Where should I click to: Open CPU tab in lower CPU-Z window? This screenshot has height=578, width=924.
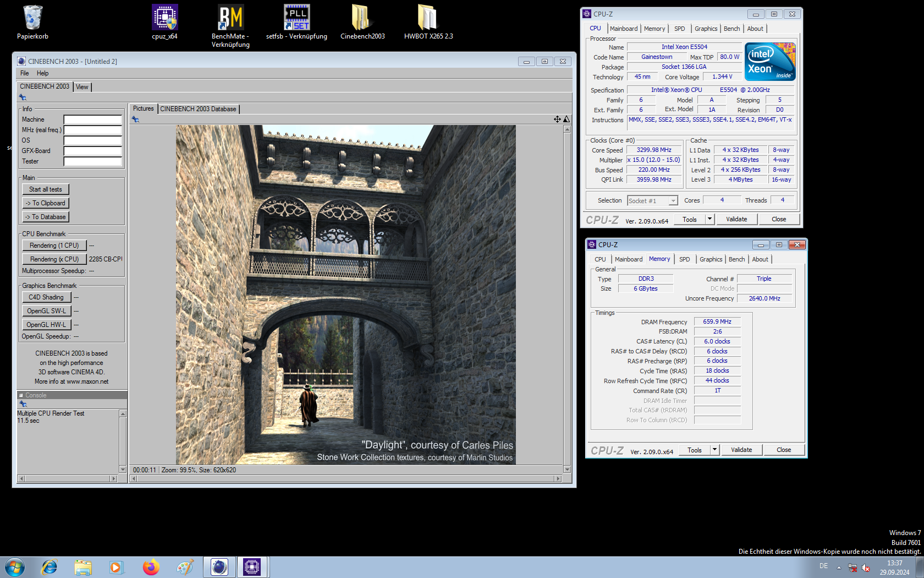[600, 259]
